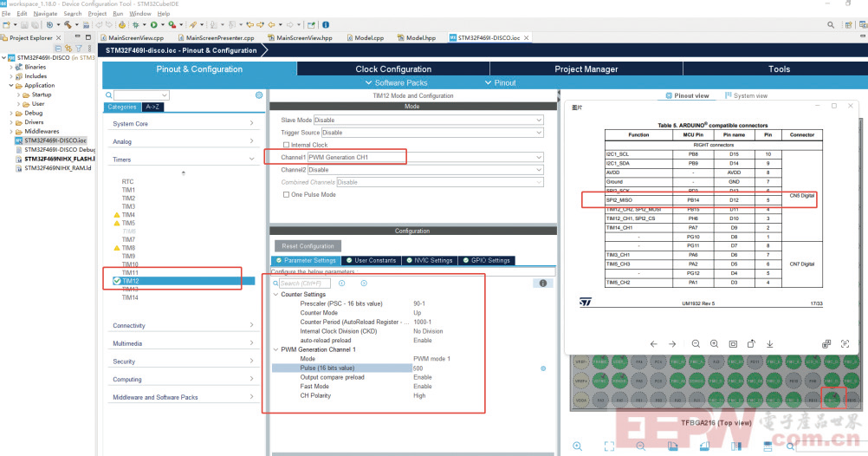Viewport: 868px width, 456px height.
Task: Collapse the Timers category
Action: click(183, 160)
